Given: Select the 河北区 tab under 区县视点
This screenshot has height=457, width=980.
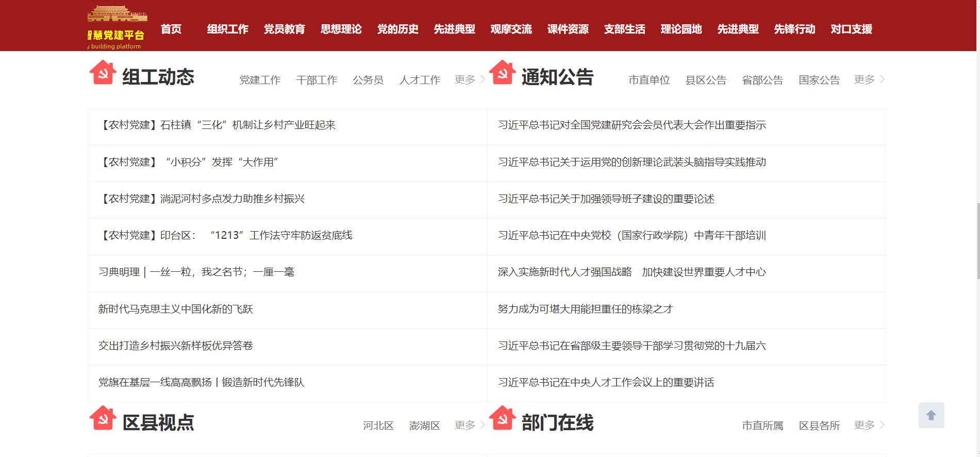Looking at the screenshot, I should (378, 426).
